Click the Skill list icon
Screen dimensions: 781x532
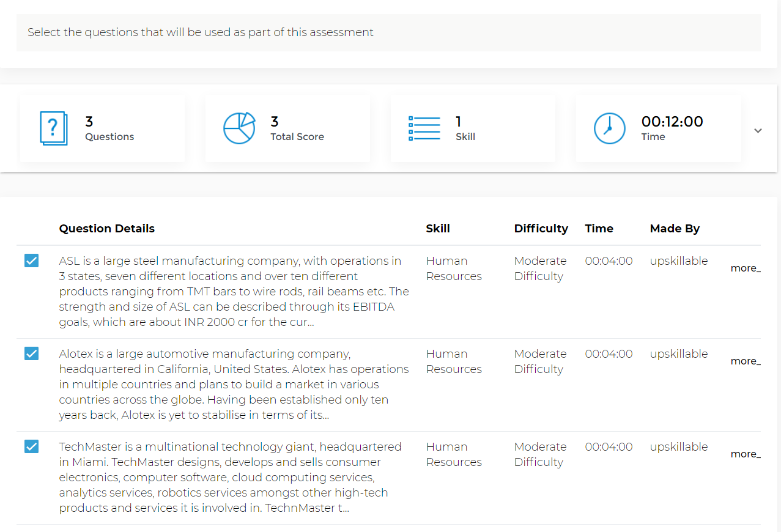pyautogui.click(x=424, y=128)
